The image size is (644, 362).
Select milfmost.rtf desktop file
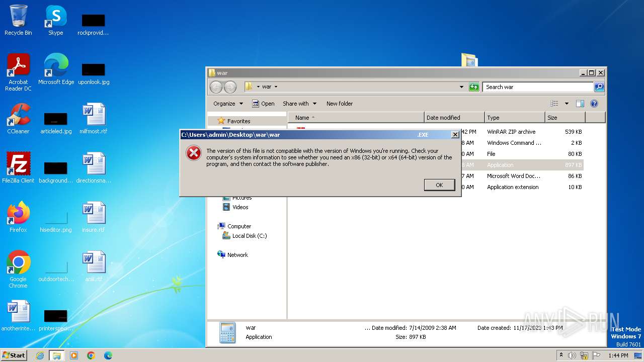coord(93,119)
